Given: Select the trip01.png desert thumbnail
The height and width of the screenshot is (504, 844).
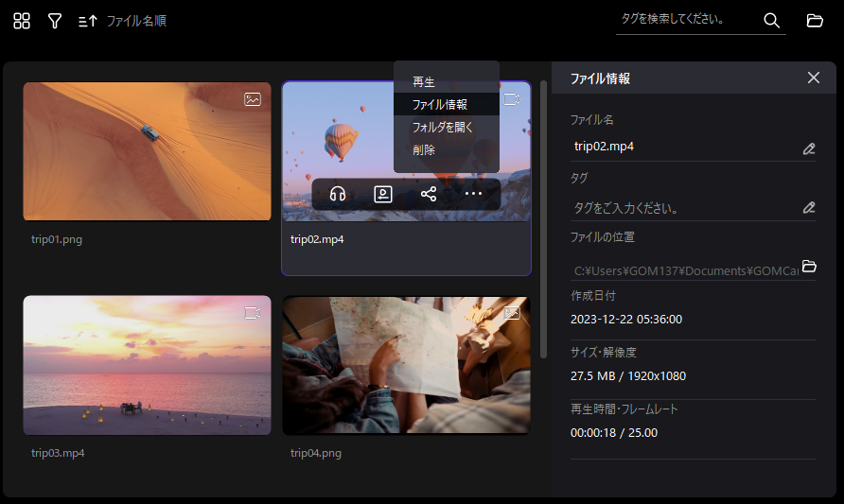Looking at the screenshot, I should point(147,151).
